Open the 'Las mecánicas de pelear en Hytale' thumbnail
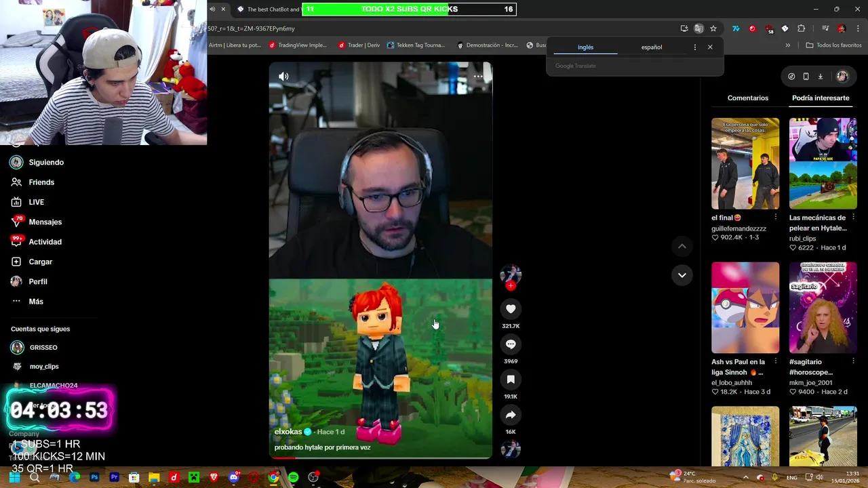 point(823,163)
